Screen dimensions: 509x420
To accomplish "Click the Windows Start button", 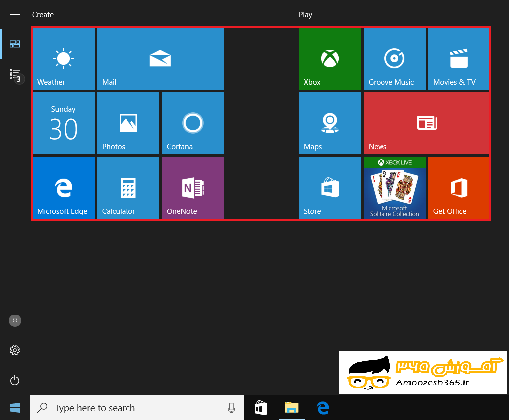I will pos(15,408).
